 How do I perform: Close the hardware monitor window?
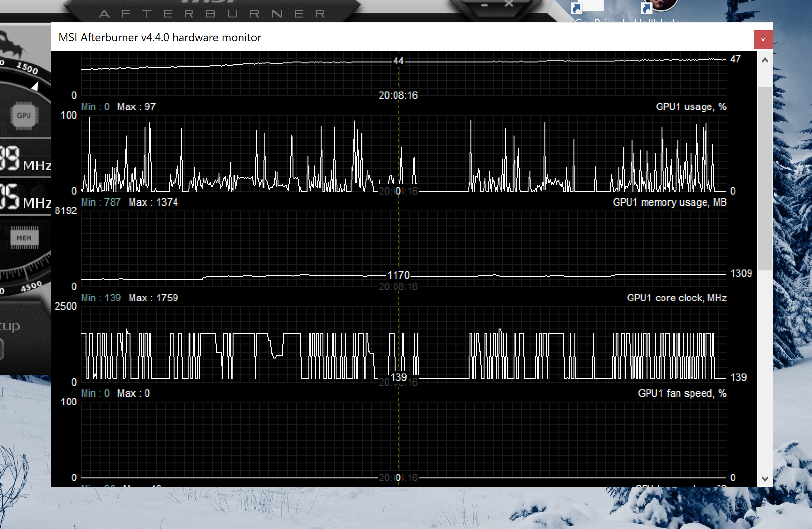763,40
